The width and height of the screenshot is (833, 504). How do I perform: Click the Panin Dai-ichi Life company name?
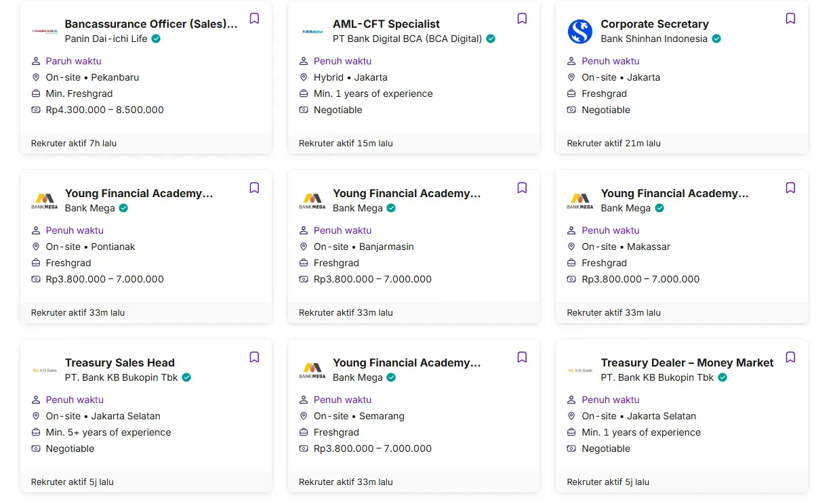tap(106, 39)
